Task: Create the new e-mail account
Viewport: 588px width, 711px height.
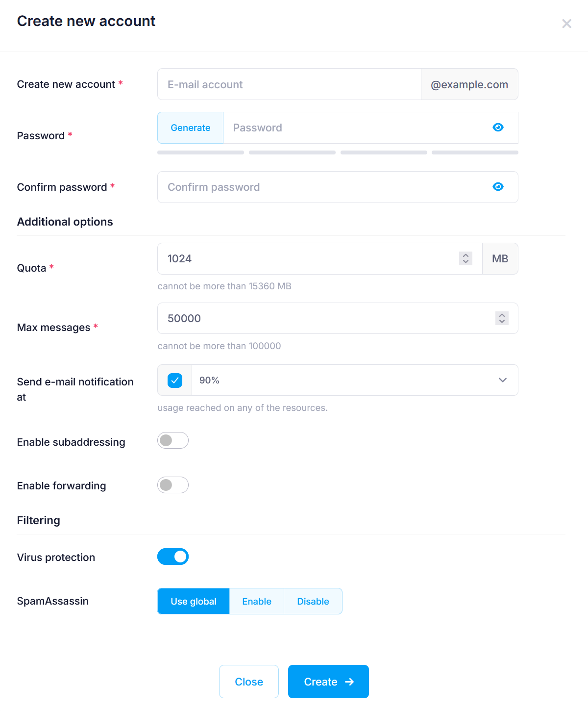Action: point(328,682)
